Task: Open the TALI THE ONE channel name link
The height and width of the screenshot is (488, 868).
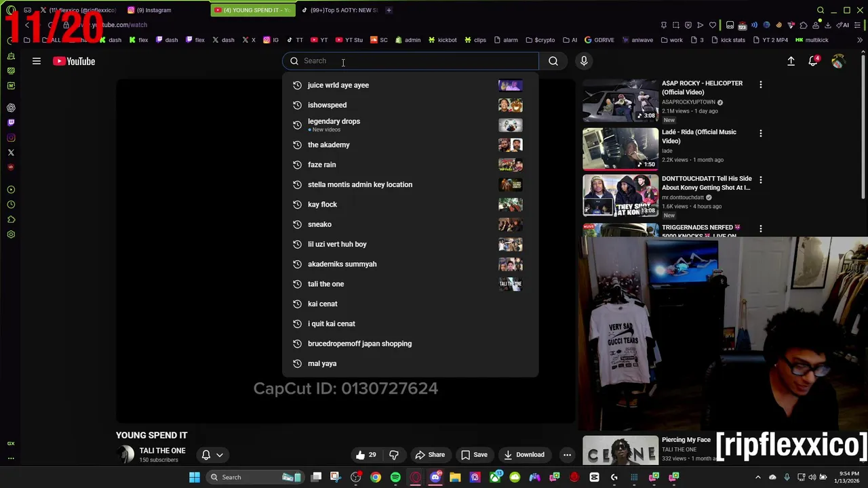Action: (x=162, y=451)
